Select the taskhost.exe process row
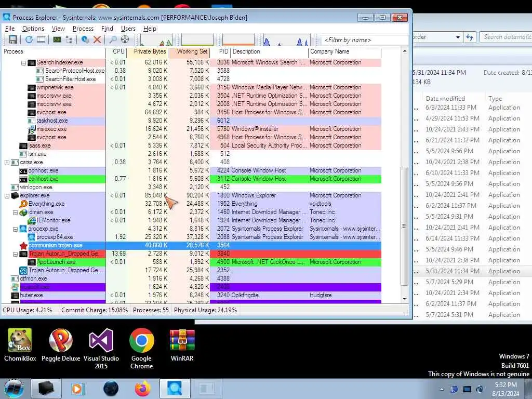Image resolution: width=532 pixels, height=399 pixels. click(x=192, y=121)
